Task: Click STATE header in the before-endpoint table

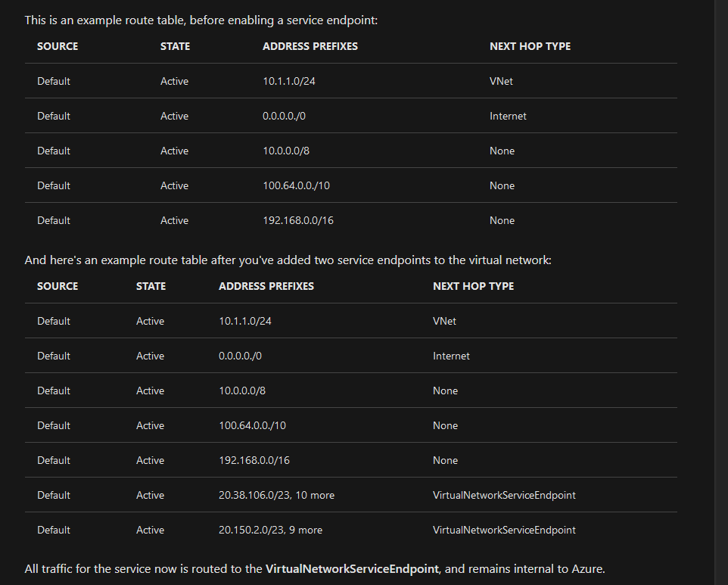Action: click(x=175, y=46)
